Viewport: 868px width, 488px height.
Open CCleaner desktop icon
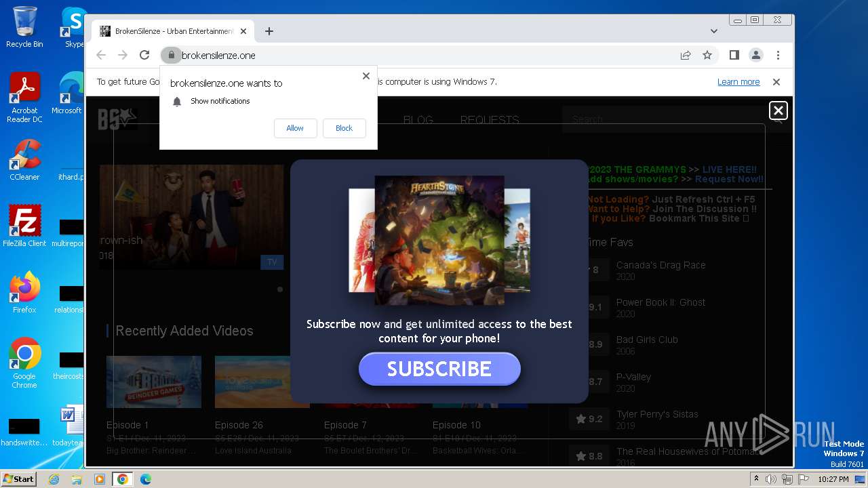24,160
